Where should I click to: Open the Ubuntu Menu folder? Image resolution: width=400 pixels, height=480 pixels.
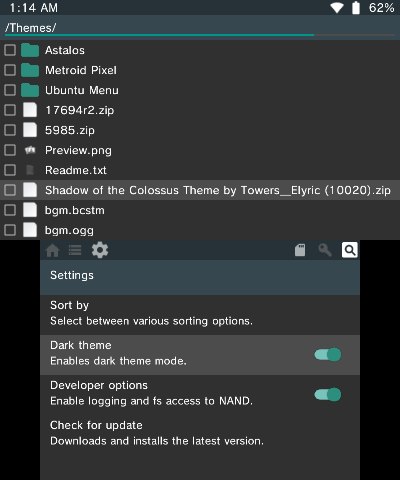(200, 90)
